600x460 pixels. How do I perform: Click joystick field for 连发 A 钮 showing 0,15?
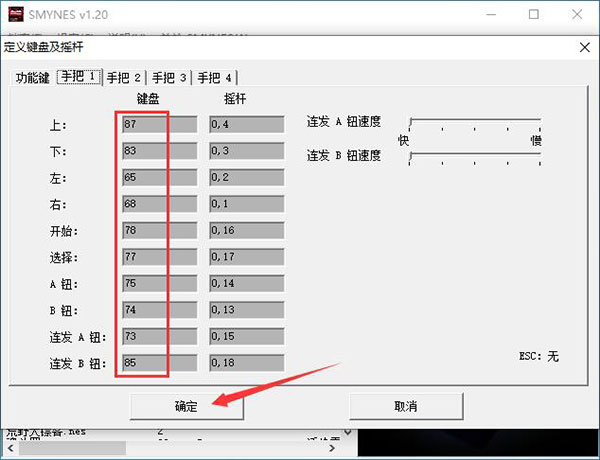[x=247, y=336]
